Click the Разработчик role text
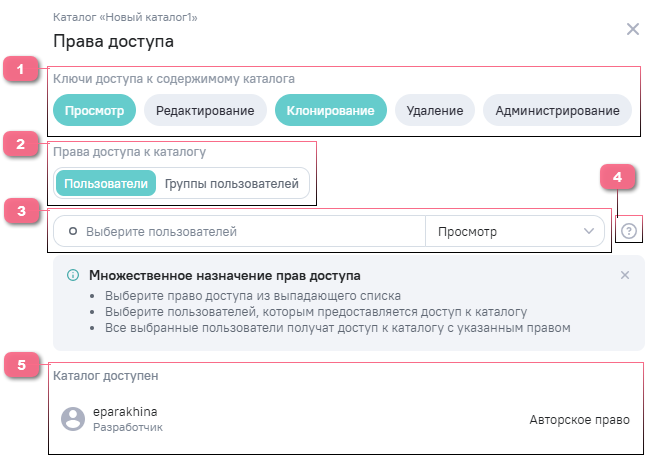650x462 pixels. (127, 427)
